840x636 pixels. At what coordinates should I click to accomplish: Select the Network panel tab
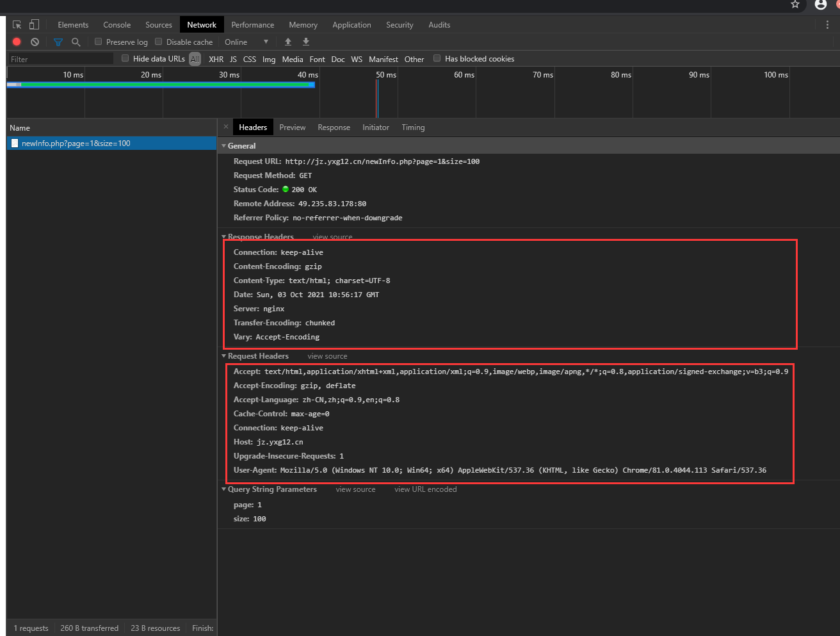pos(202,25)
